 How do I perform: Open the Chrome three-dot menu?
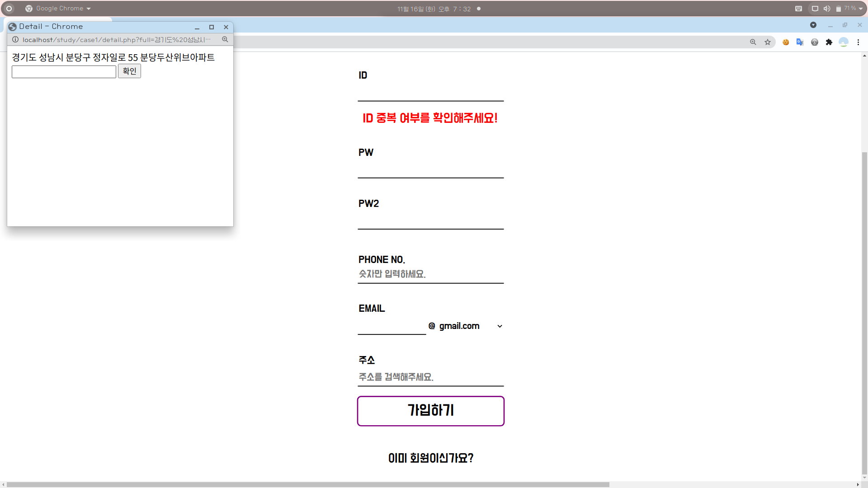[x=858, y=42]
